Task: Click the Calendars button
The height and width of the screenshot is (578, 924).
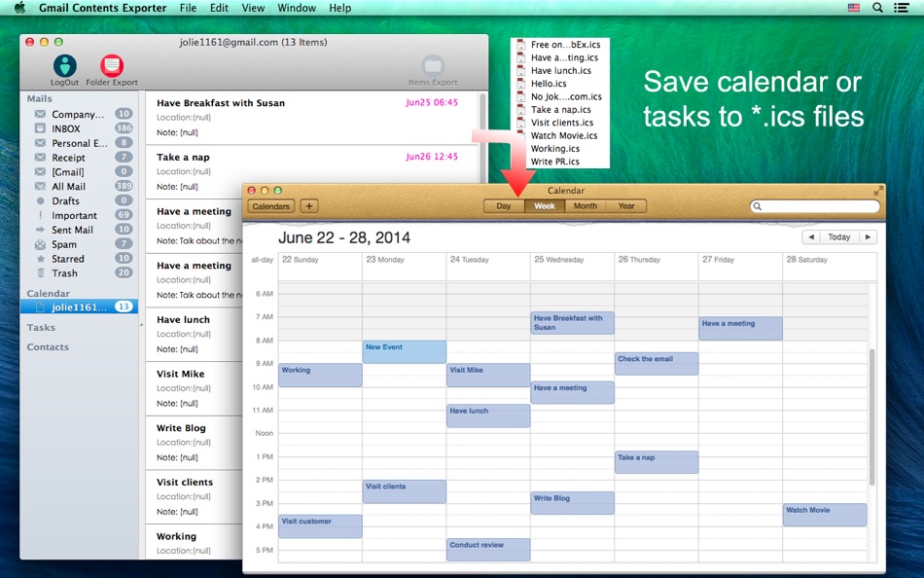Action: coord(271,206)
